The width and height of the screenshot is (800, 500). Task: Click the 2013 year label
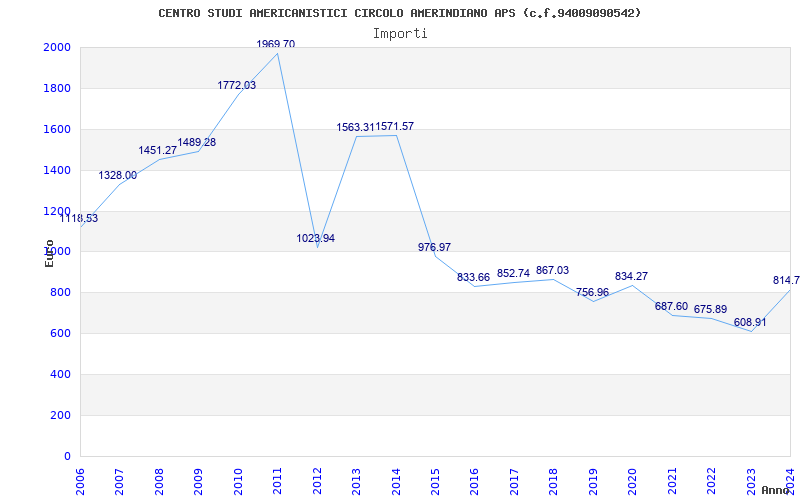(357, 481)
